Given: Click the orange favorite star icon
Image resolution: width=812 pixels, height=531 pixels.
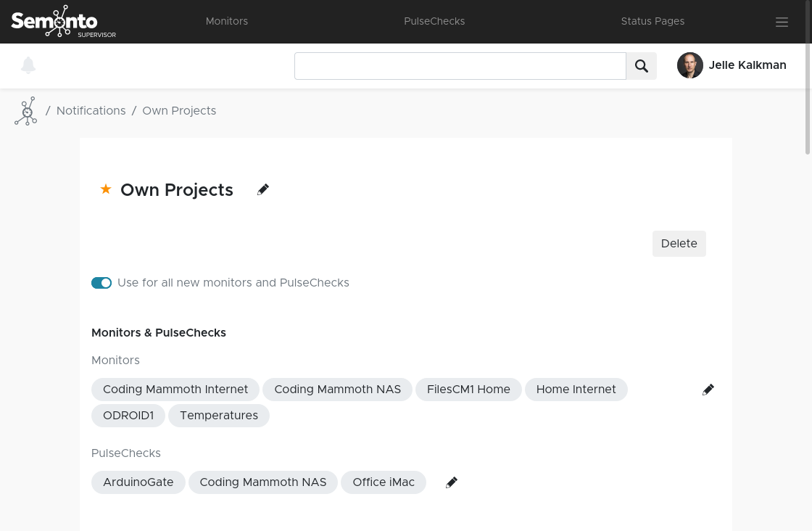Looking at the screenshot, I should click(106, 189).
